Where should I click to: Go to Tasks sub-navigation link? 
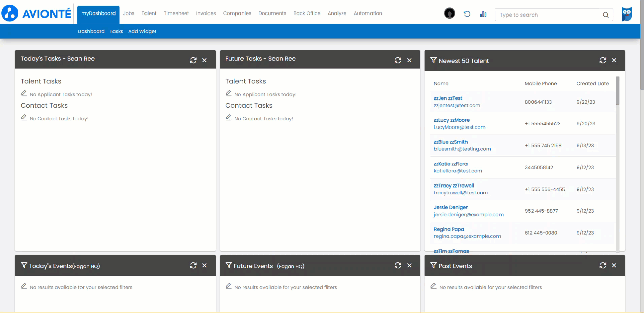tap(116, 31)
